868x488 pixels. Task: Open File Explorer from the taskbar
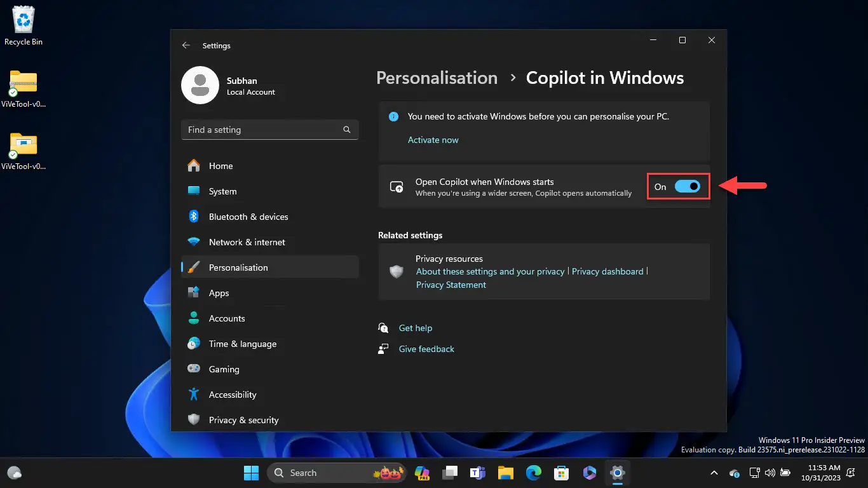tap(506, 473)
